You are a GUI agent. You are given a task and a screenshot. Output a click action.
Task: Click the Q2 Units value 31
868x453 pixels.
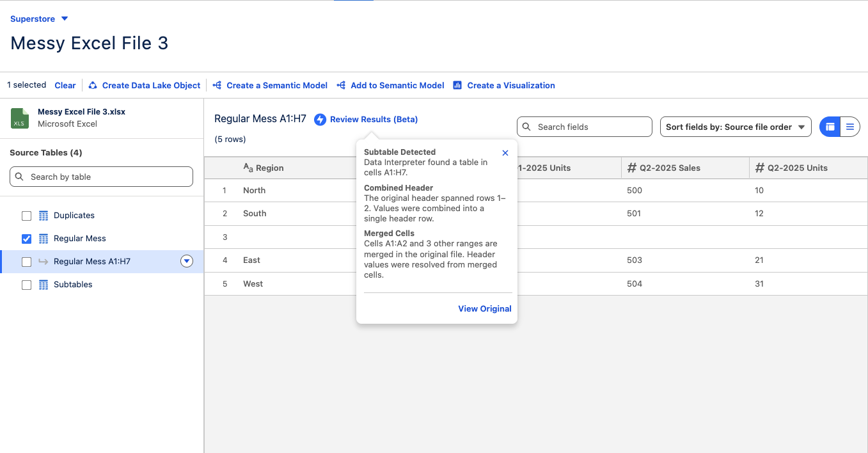pyautogui.click(x=759, y=284)
